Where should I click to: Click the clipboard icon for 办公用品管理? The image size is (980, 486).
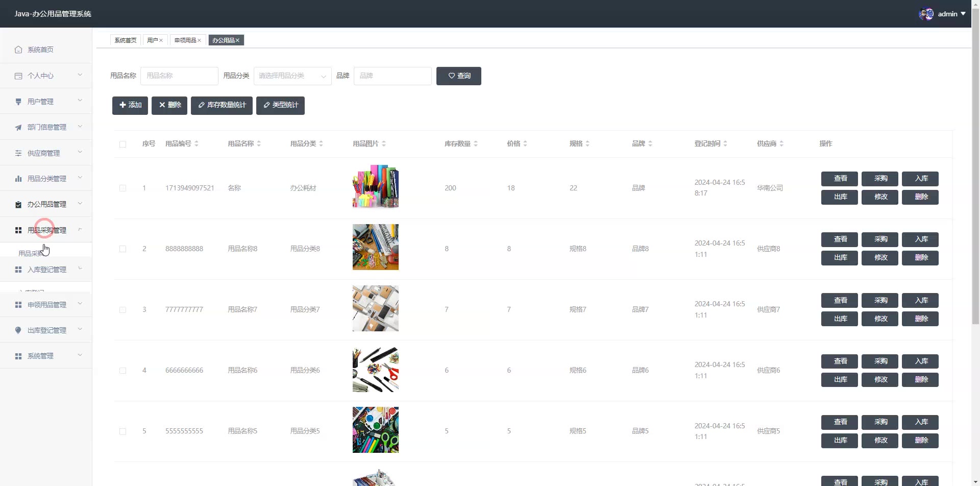point(18,204)
